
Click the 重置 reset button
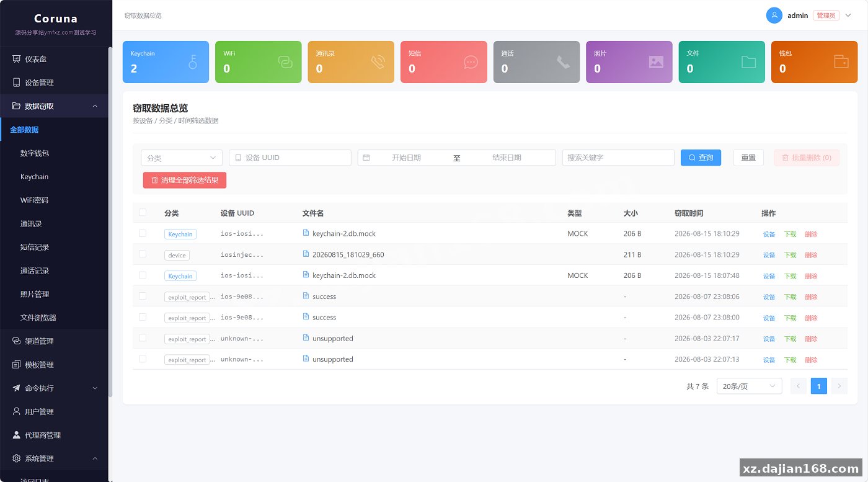click(748, 158)
